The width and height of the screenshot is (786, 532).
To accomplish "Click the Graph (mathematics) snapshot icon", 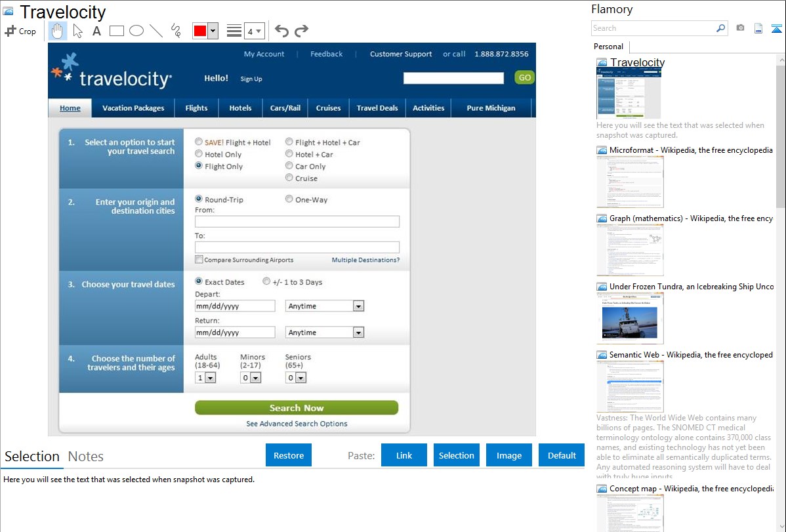I will [x=602, y=218].
